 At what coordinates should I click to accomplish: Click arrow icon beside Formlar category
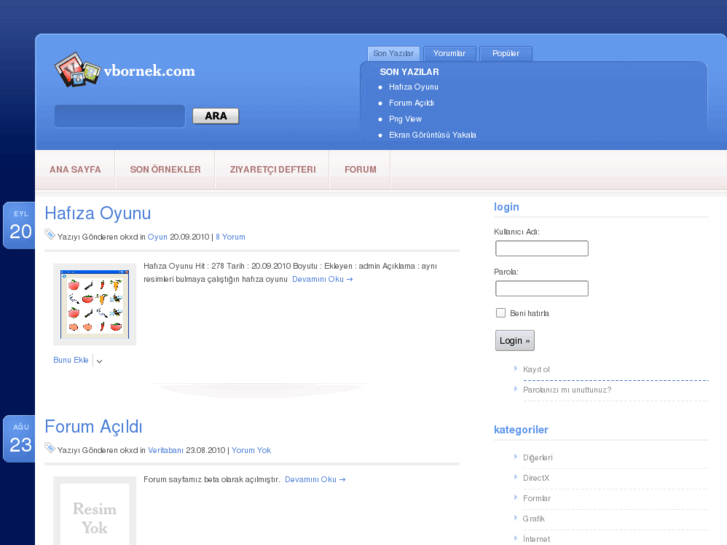pos(516,497)
